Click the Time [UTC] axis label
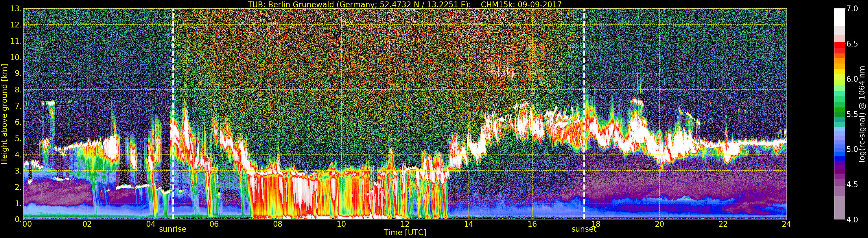Viewport: 868px width, 238px height. coord(405,233)
